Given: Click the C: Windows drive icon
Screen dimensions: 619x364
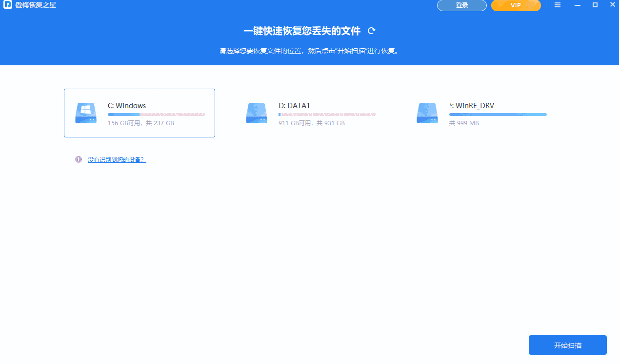Looking at the screenshot, I should click(85, 113).
